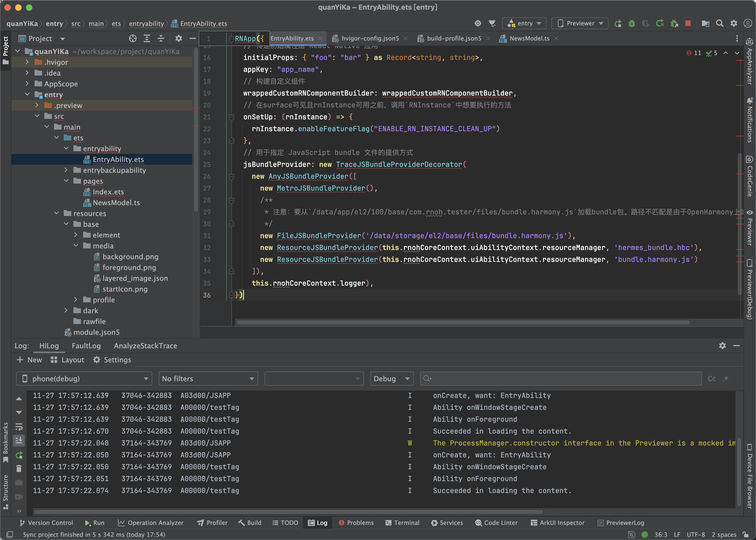
Task: Click Collapse All icon in Project panel
Action: pyautogui.click(x=161, y=39)
